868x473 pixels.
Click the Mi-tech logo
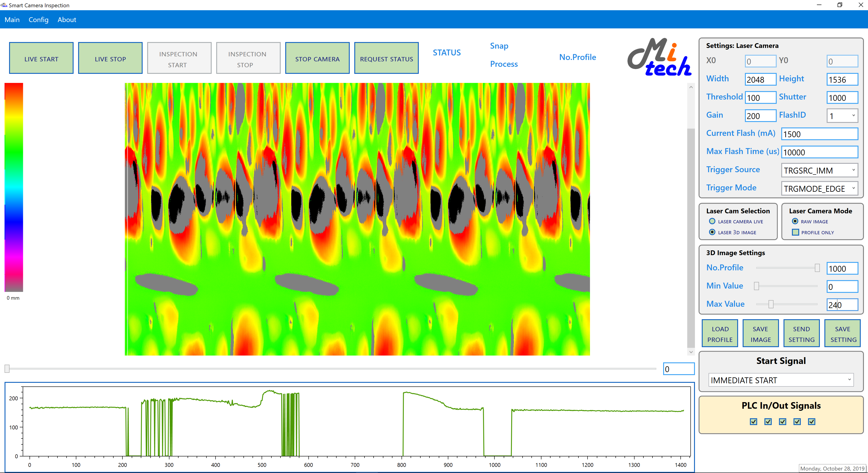tap(659, 57)
